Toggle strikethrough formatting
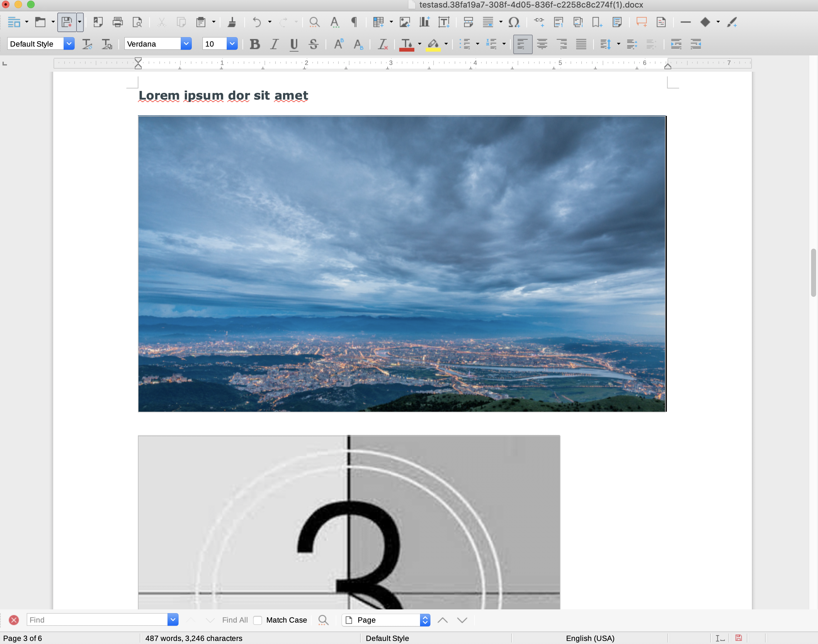 click(x=314, y=44)
